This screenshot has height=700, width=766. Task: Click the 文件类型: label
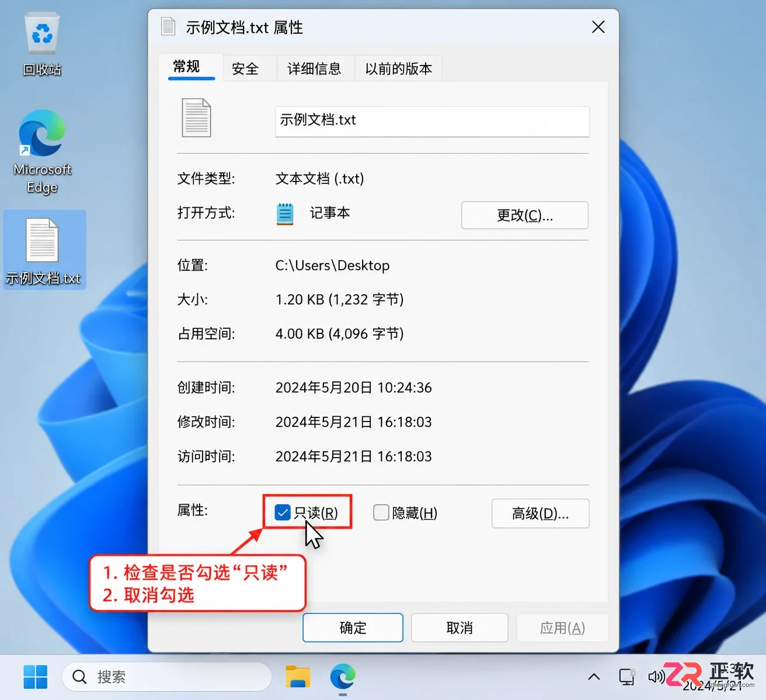point(206,179)
